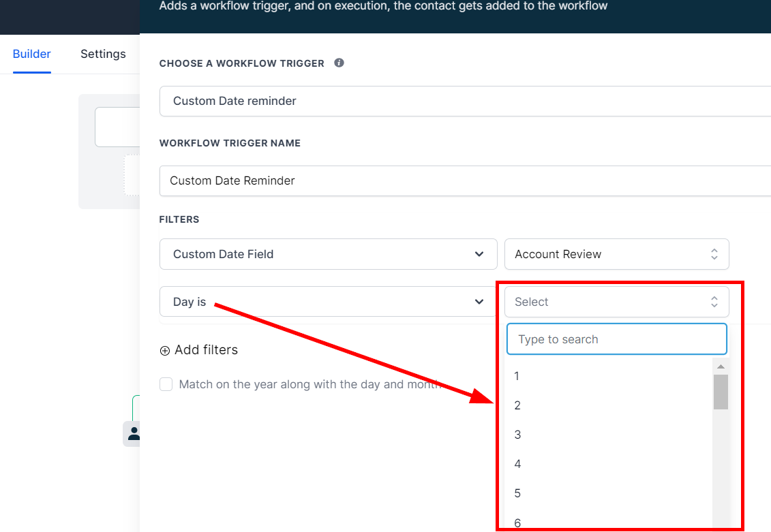This screenshot has width=771, height=532.
Task: Open the Settings tab
Action: (x=103, y=54)
